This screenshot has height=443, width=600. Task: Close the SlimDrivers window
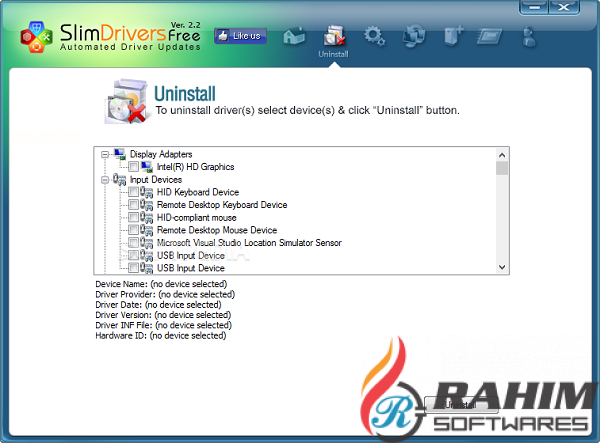tap(564, 7)
